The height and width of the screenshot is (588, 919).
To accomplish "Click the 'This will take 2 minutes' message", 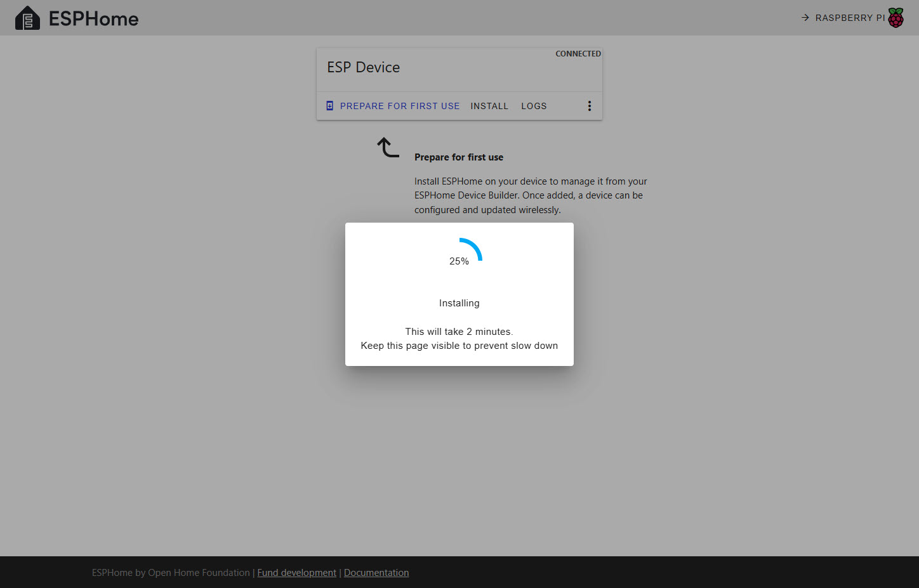I will click(x=459, y=332).
